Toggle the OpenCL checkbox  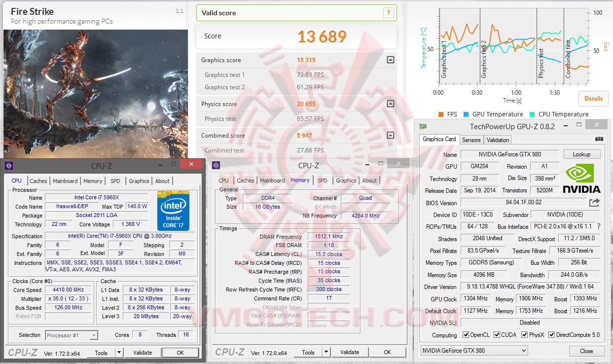[x=466, y=335]
